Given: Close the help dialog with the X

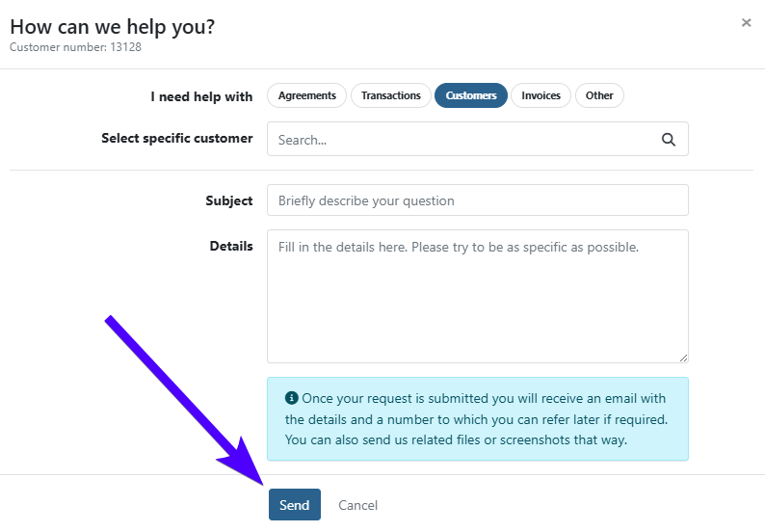Looking at the screenshot, I should 746,23.
